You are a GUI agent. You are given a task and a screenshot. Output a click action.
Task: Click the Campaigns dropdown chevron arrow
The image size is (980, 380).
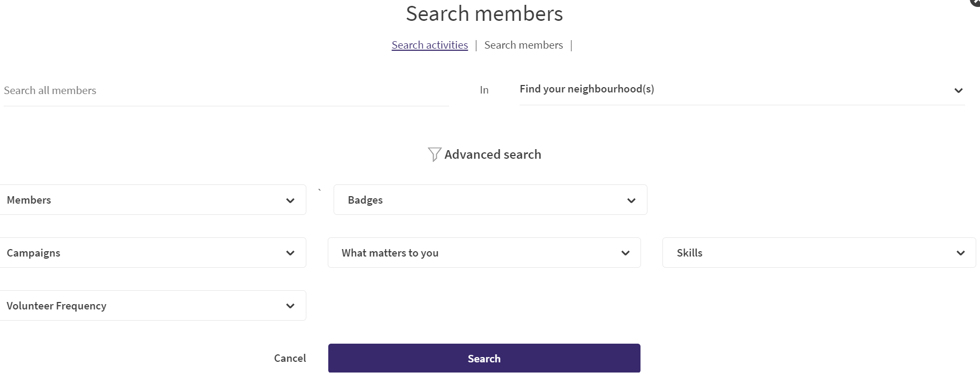[290, 253]
